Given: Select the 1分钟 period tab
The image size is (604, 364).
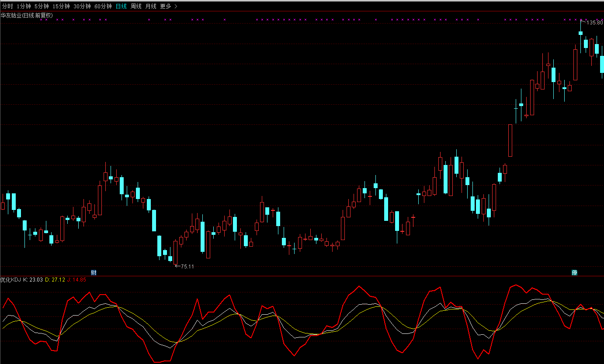Looking at the screenshot, I should click(24, 7).
